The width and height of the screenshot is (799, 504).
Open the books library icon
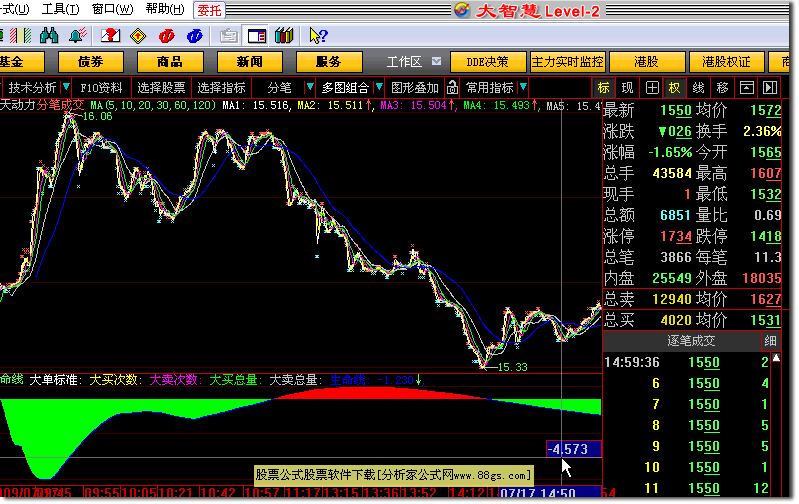(284, 36)
